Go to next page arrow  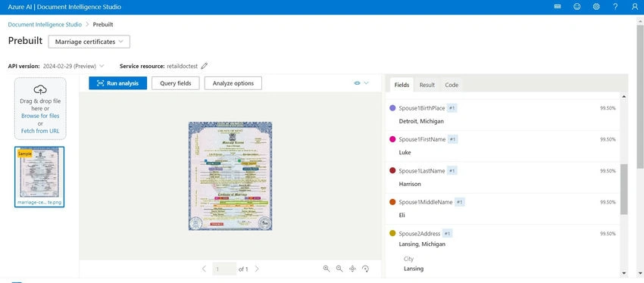pos(257,269)
